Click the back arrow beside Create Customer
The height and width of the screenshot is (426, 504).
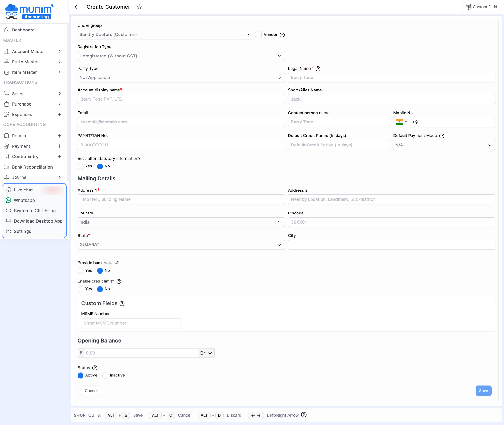[76, 7]
